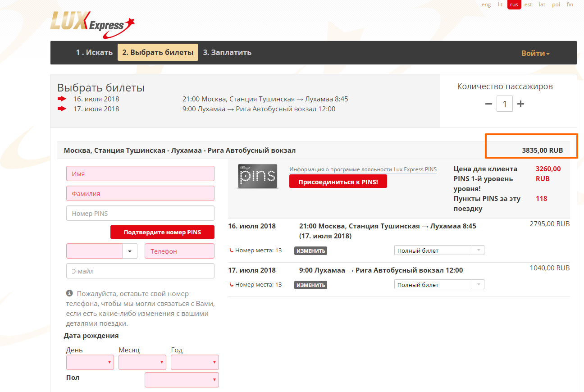Open the День birth day dropdown
This screenshot has width=584, height=392.
click(90, 362)
